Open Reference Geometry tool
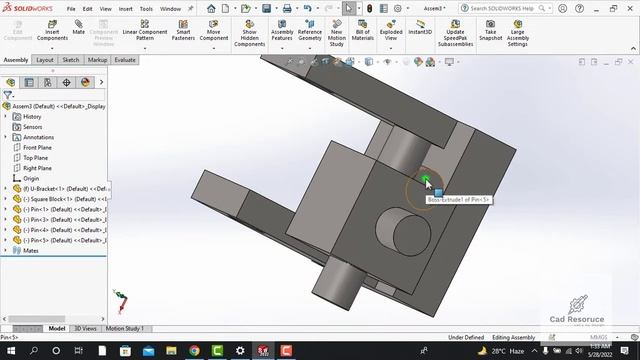Viewport: 640px width, 360px height. point(310,30)
